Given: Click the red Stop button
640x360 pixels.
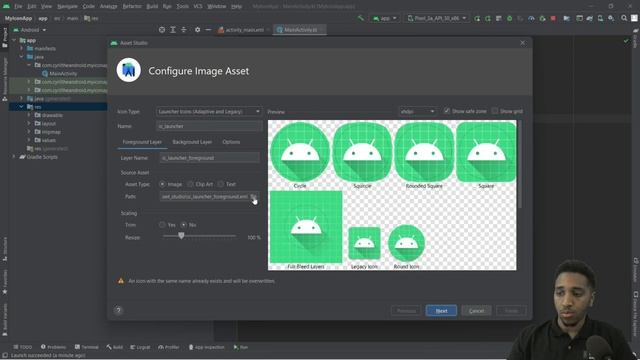Looking at the screenshot, I should coord(553,18).
